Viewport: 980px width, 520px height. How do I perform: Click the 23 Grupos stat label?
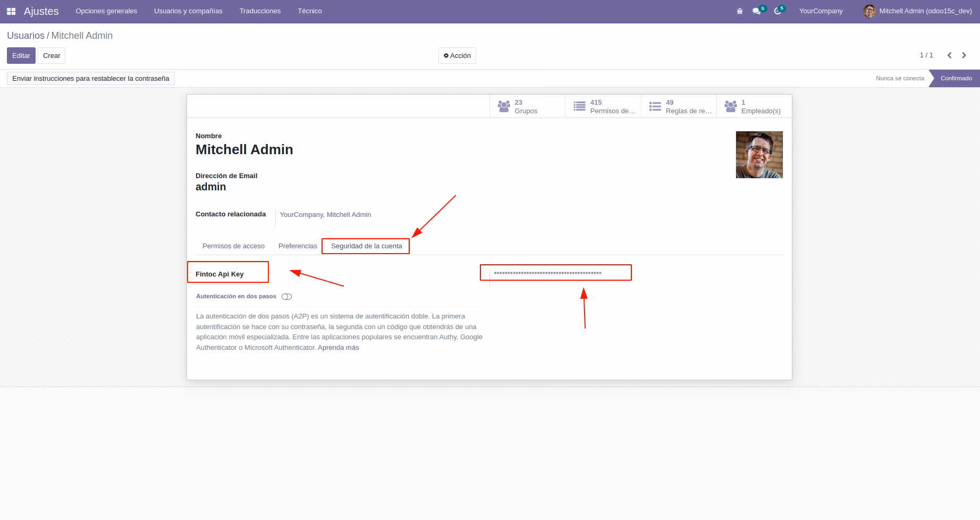[x=526, y=106]
